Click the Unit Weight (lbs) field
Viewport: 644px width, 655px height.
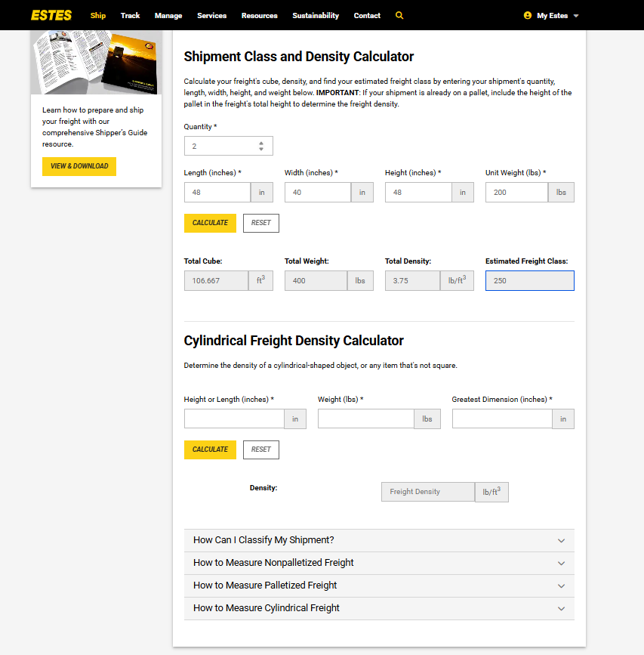pos(516,192)
